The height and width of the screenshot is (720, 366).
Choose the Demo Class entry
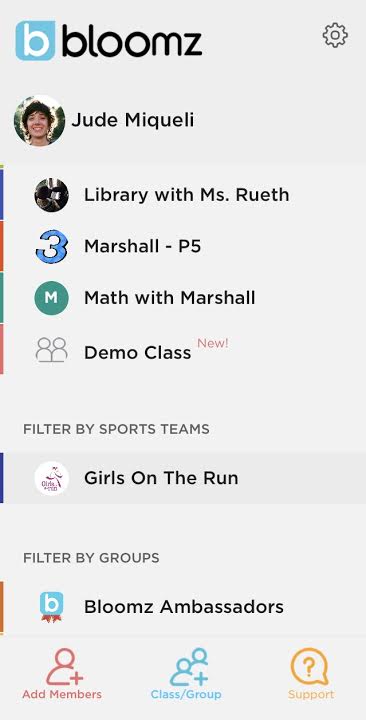point(183,350)
